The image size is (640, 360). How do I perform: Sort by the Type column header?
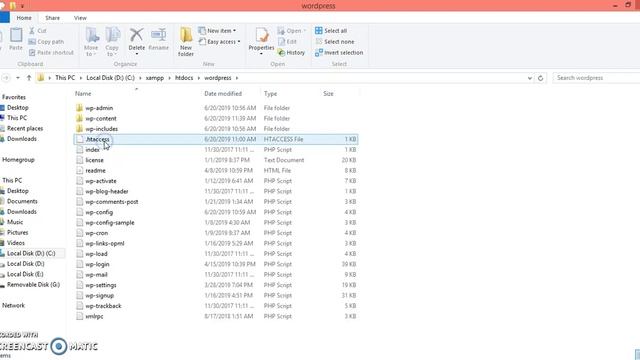tap(270, 93)
